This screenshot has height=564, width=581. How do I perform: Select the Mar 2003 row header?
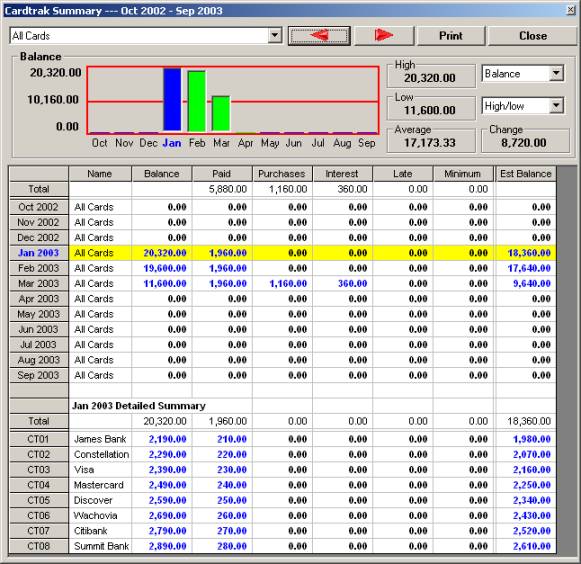[39, 283]
